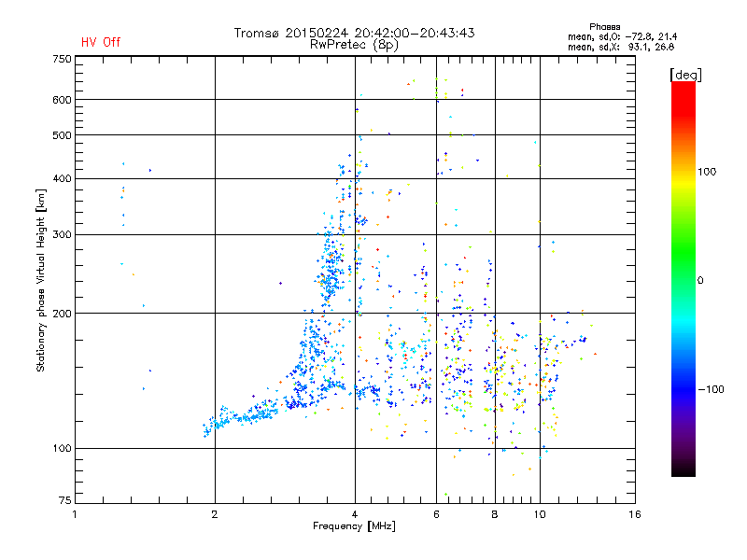Click the '200' height axis label
The image size is (747, 560).
point(62,314)
